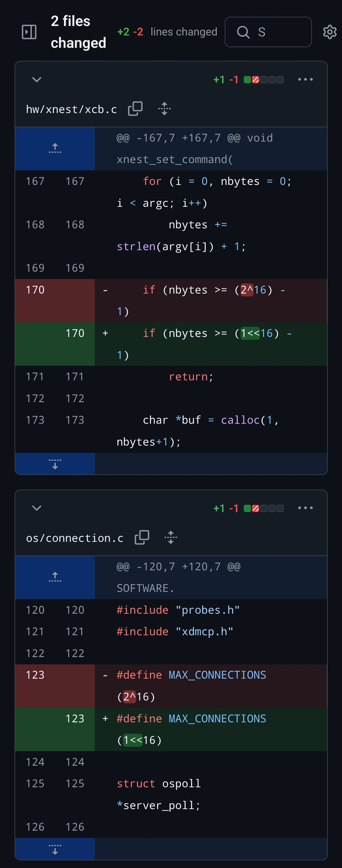Expand lines below line 126 in connection.c
The width and height of the screenshot is (342, 868).
(55, 849)
